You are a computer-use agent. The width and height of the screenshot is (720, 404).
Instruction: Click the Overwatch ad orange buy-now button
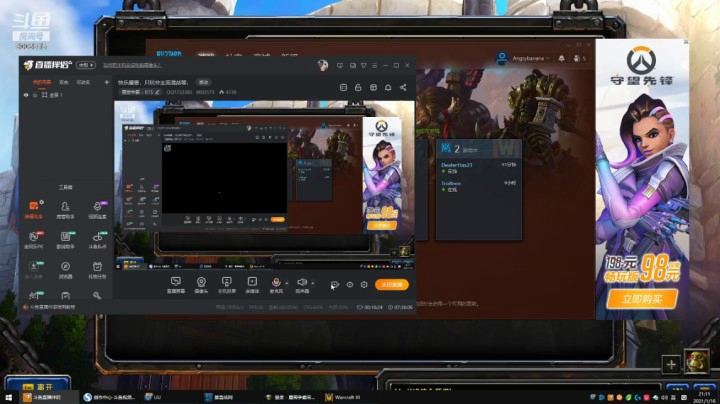tap(642, 299)
